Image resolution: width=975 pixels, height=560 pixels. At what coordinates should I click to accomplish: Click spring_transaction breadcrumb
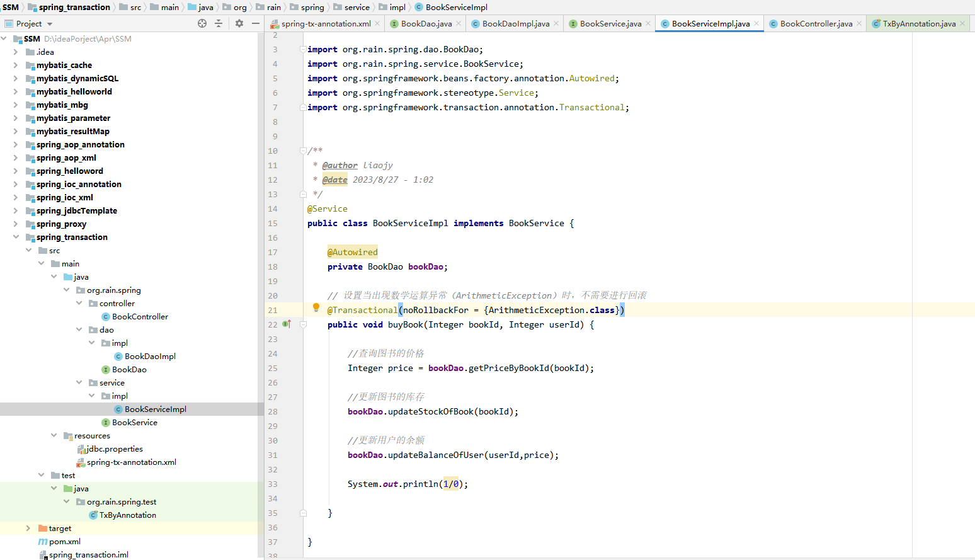click(x=74, y=7)
